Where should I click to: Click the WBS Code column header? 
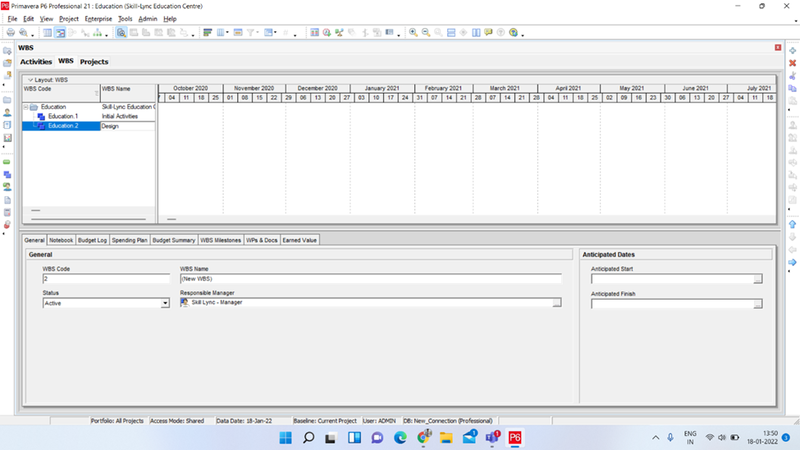coord(61,93)
